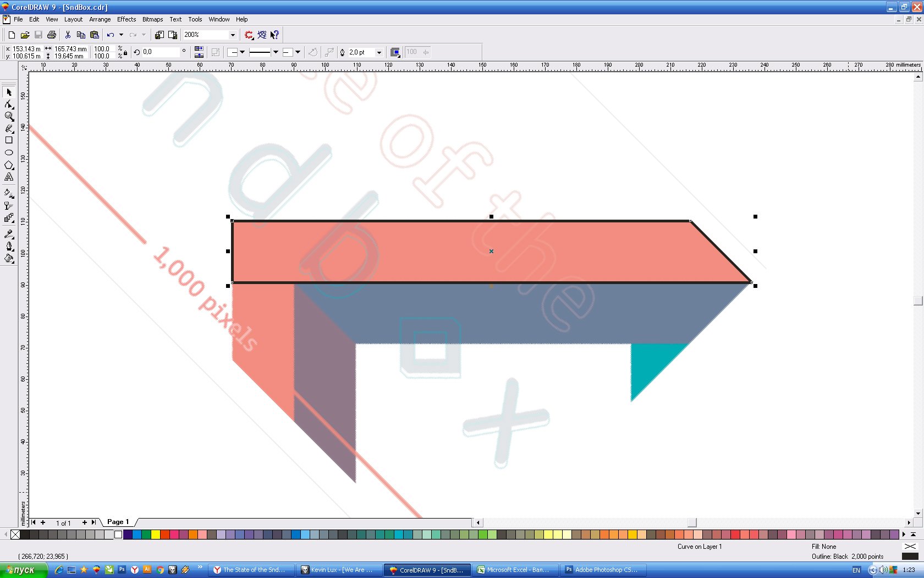The height and width of the screenshot is (578, 924).
Task: Pick the black swatch in the palette
Action: coord(25,535)
